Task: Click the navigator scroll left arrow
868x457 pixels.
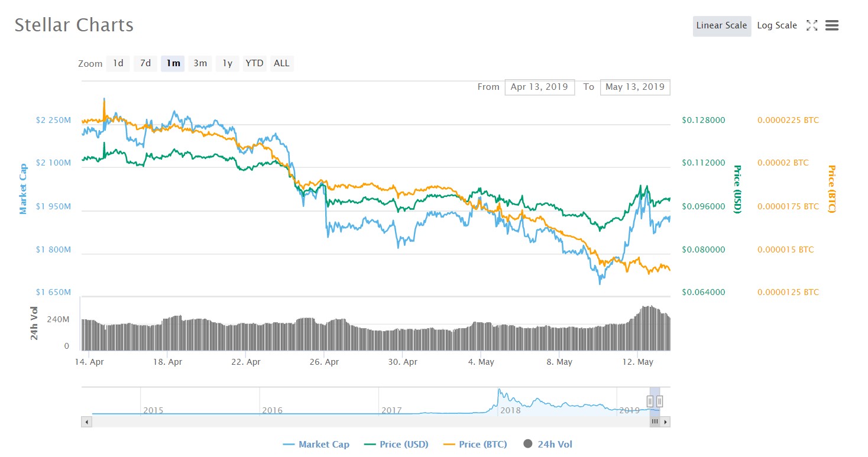Action: [x=86, y=422]
